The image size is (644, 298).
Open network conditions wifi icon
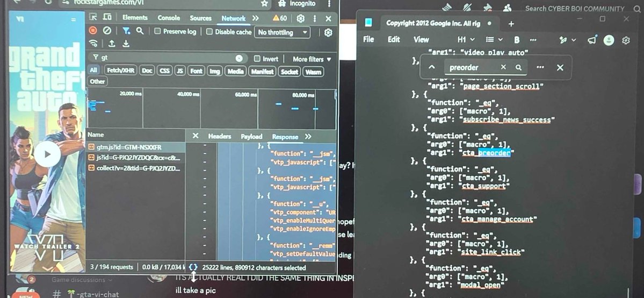coord(93,43)
